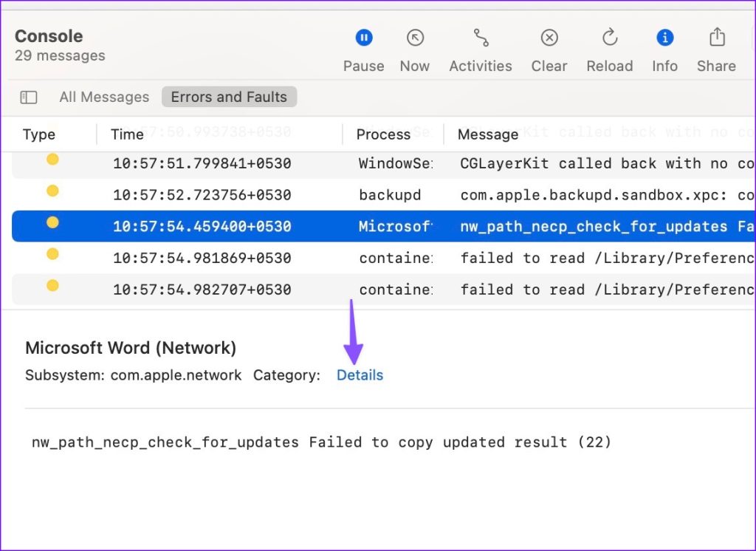
Task: Show All Messages filter
Action: click(x=104, y=97)
